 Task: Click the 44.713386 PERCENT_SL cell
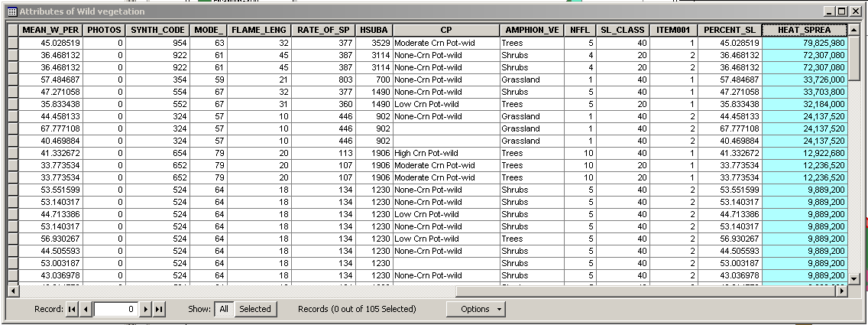(x=730, y=214)
